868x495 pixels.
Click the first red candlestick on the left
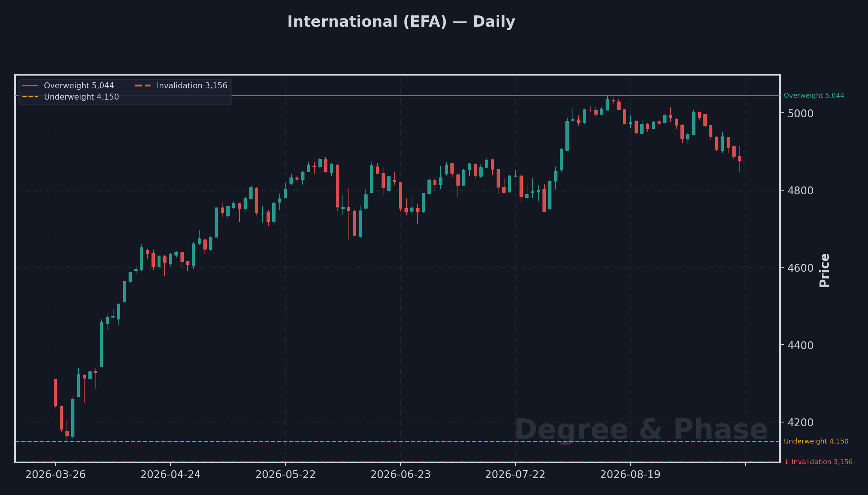[x=56, y=393]
